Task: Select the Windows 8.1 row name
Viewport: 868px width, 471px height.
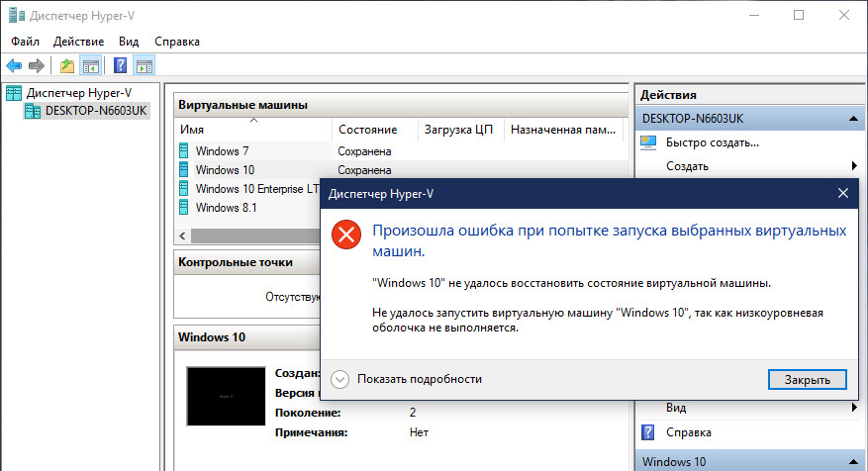Action: 226,208
